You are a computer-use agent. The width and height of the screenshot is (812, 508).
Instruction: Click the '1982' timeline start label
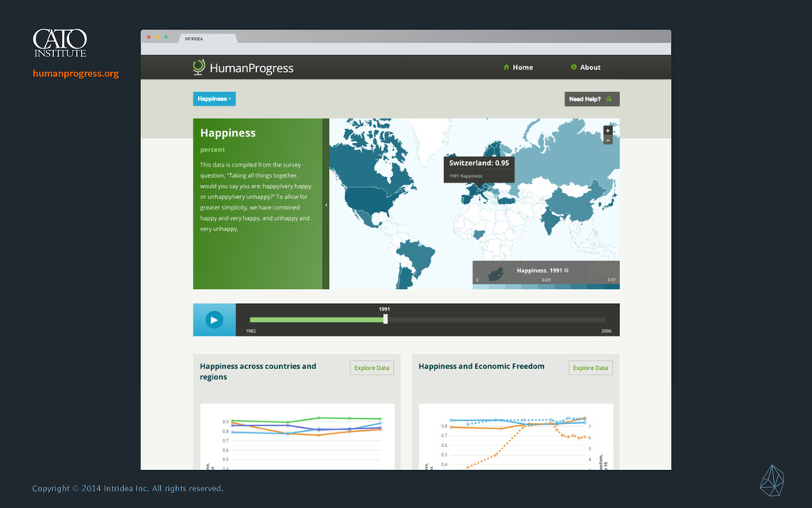click(x=251, y=331)
